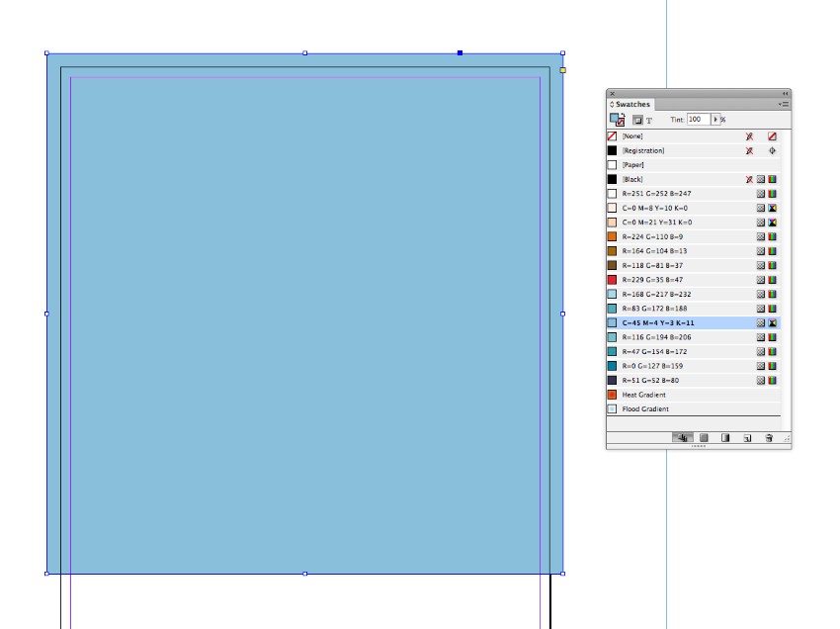Select swatch C=0 M=21 Y=31 K=0
Image resolution: width=840 pixels, height=629 pixels.
693,223
